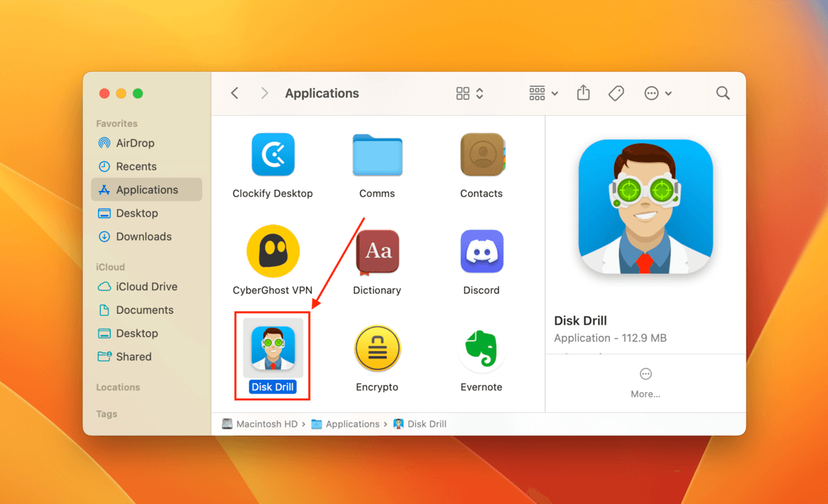
Task: Click the iCloud section header
Action: coord(110,267)
